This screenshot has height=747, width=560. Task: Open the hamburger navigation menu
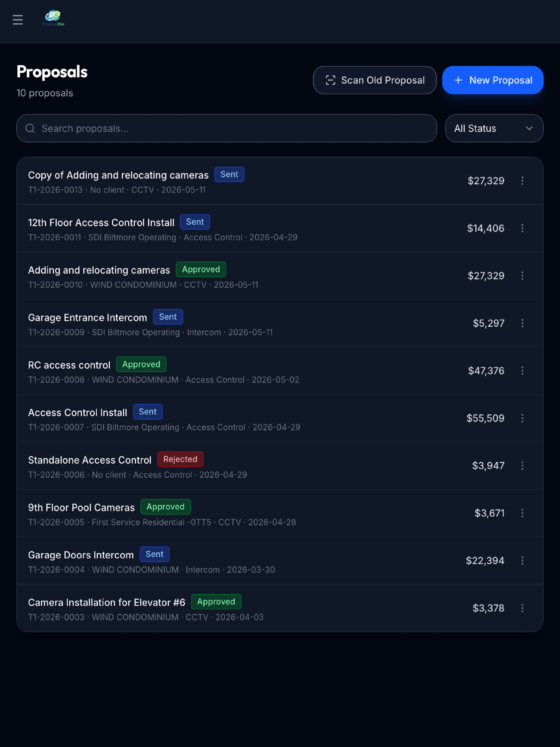(x=18, y=20)
